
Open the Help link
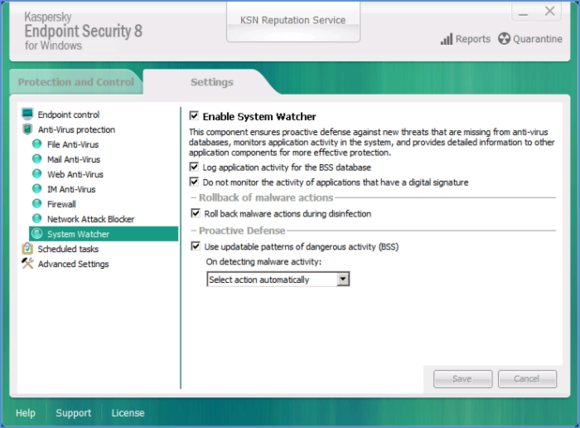click(x=26, y=413)
